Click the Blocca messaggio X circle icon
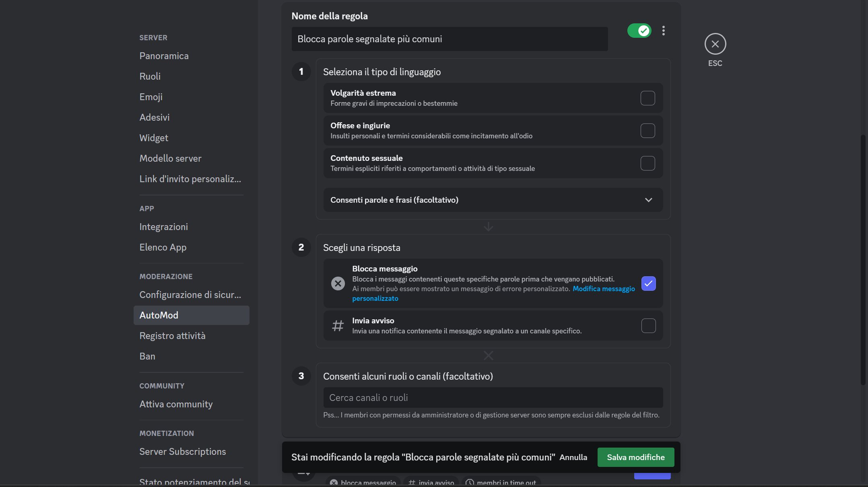This screenshot has width=868, height=487. 338,284
